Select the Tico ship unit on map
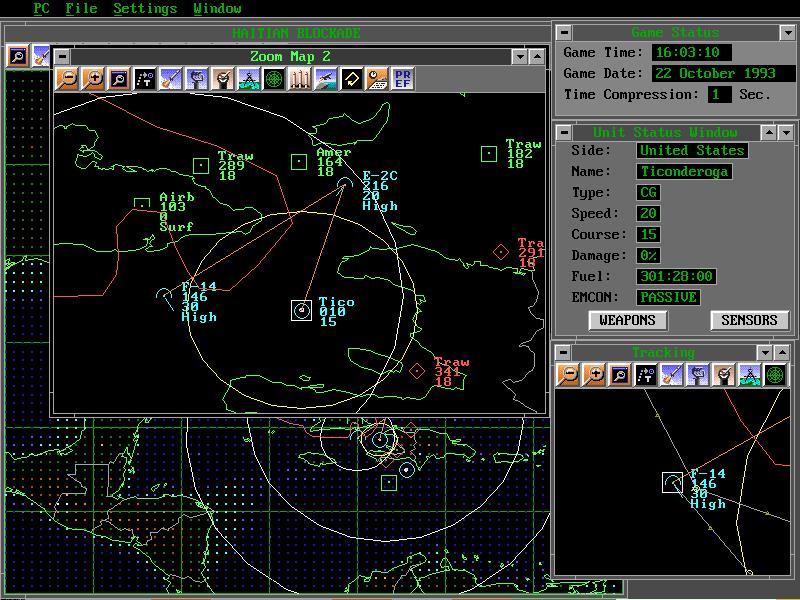Image resolution: width=800 pixels, height=600 pixels. coord(301,310)
